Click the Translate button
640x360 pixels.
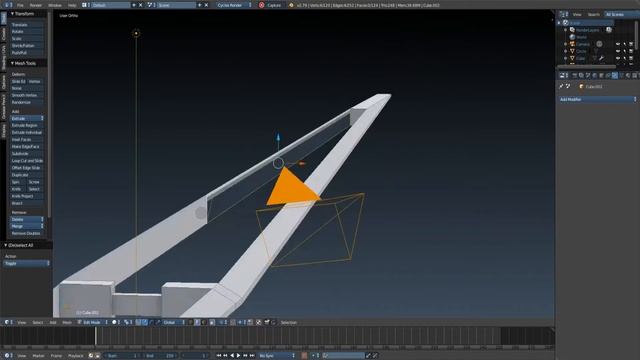click(x=27, y=24)
